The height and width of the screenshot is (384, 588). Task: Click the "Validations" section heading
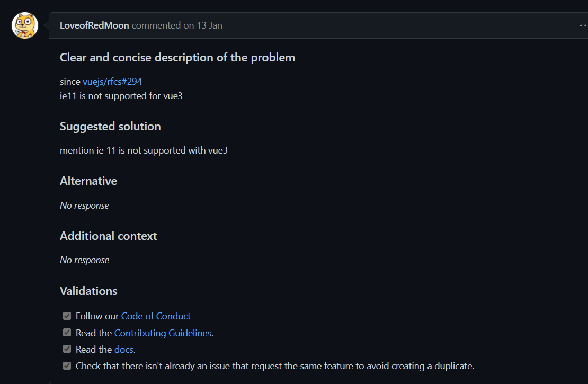[x=88, y=291]
